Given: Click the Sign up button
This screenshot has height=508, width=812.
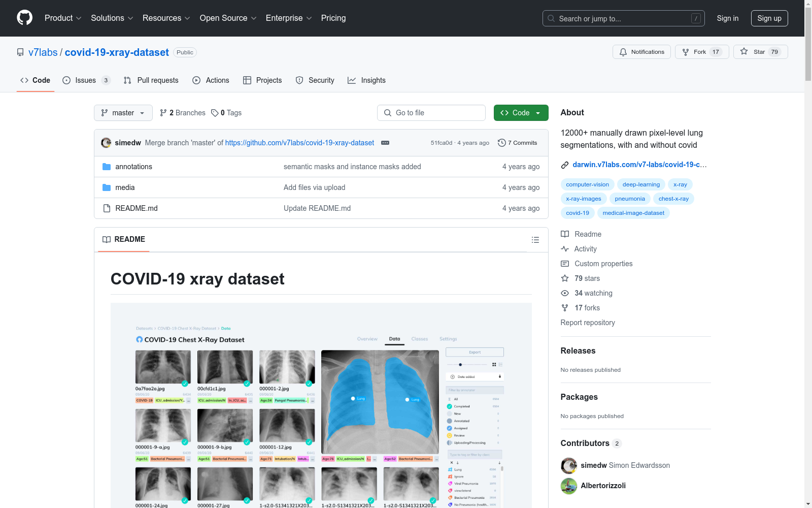Looking at the screenshot, I should [769, 18].
